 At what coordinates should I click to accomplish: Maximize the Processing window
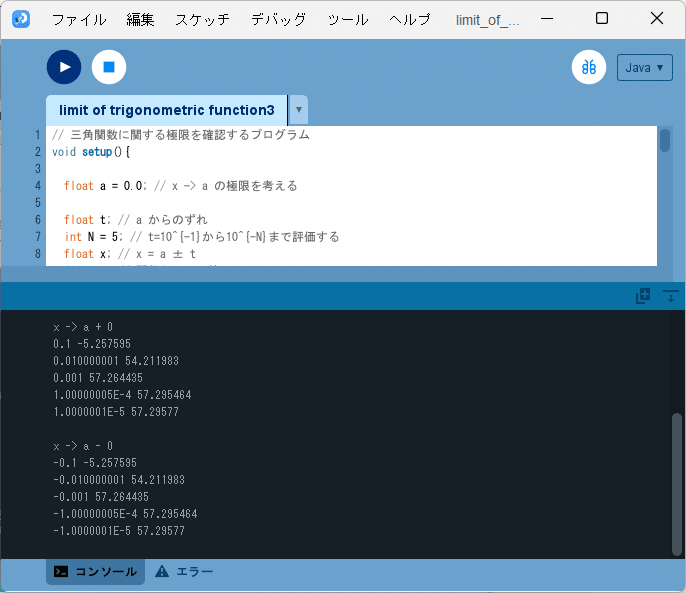tap(602, 18)
